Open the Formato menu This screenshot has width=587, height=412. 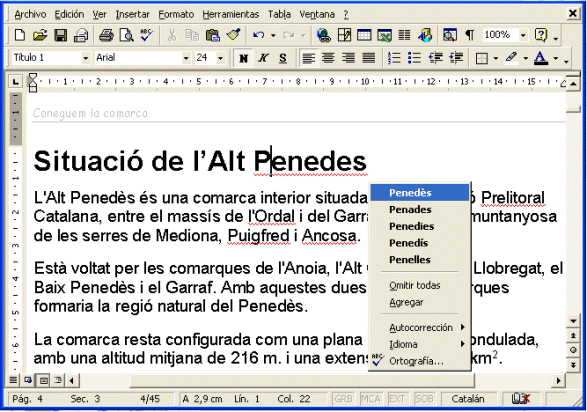(x=176, y=15)
